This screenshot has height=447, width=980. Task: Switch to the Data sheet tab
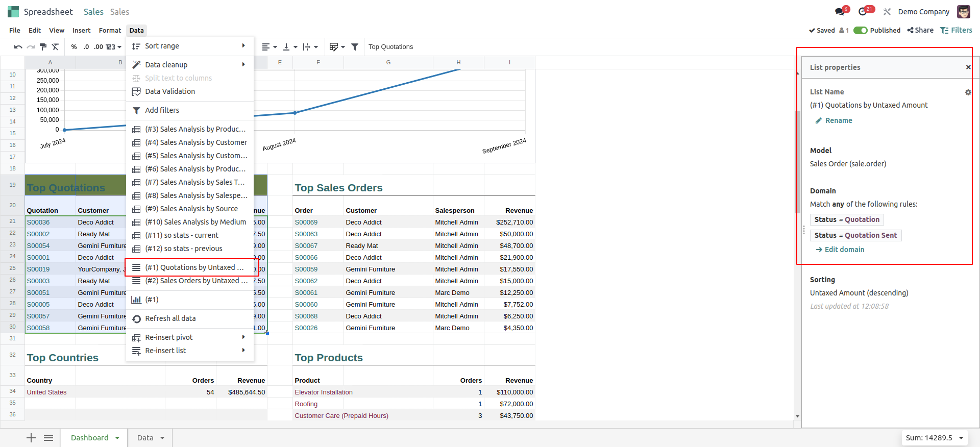click(x=145, y=438)
